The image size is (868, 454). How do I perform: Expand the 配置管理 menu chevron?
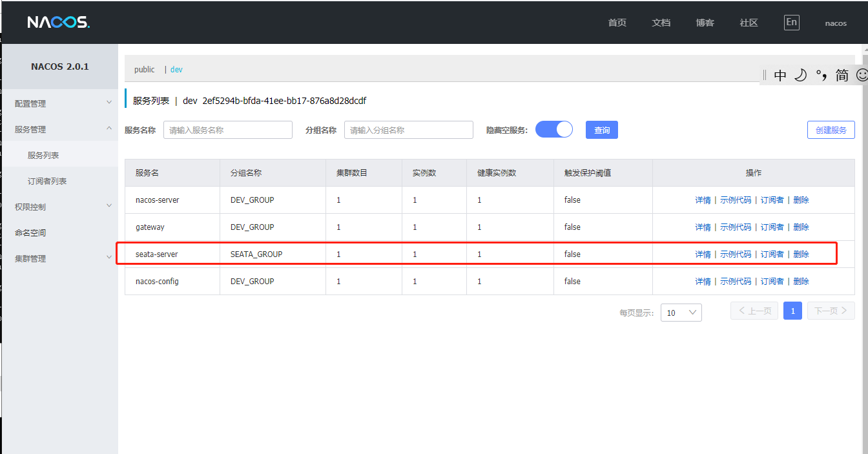109,103
